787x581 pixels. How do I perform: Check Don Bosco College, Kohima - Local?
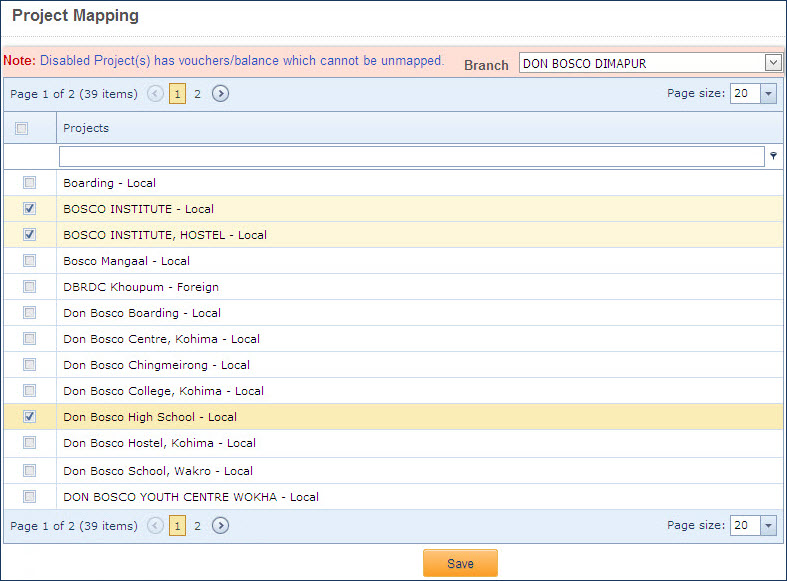30,390
